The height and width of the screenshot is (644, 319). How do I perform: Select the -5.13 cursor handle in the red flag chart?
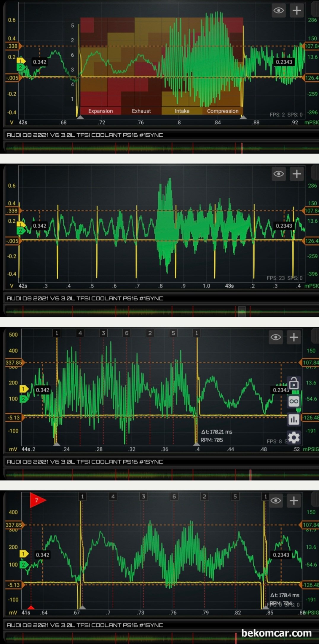(14, 585)
